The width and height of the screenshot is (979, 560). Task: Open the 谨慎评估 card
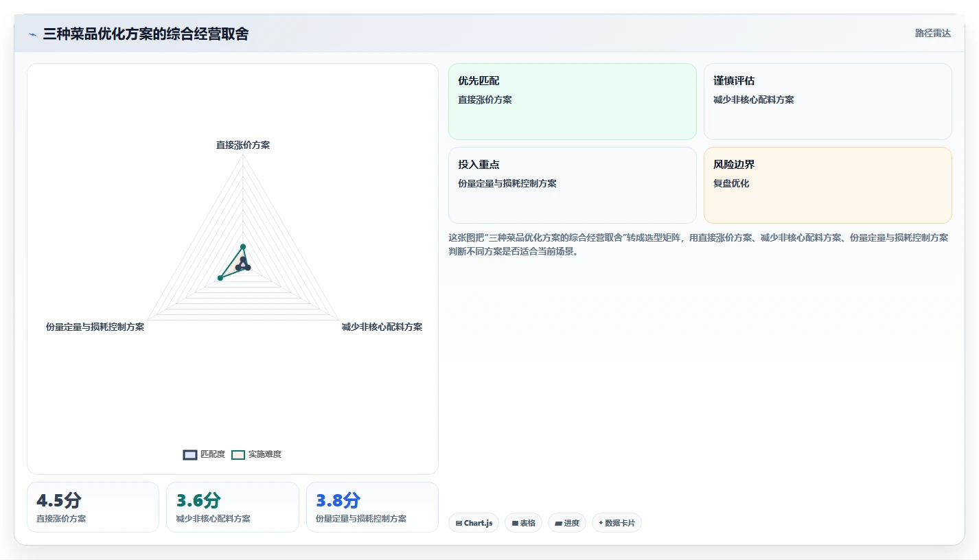828,102
